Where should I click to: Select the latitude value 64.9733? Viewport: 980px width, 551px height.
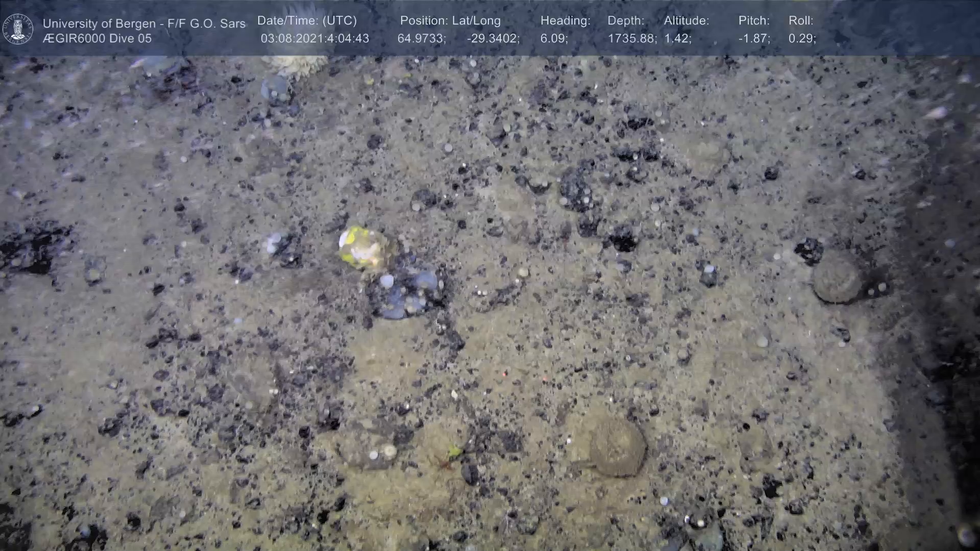pos(422,39)
